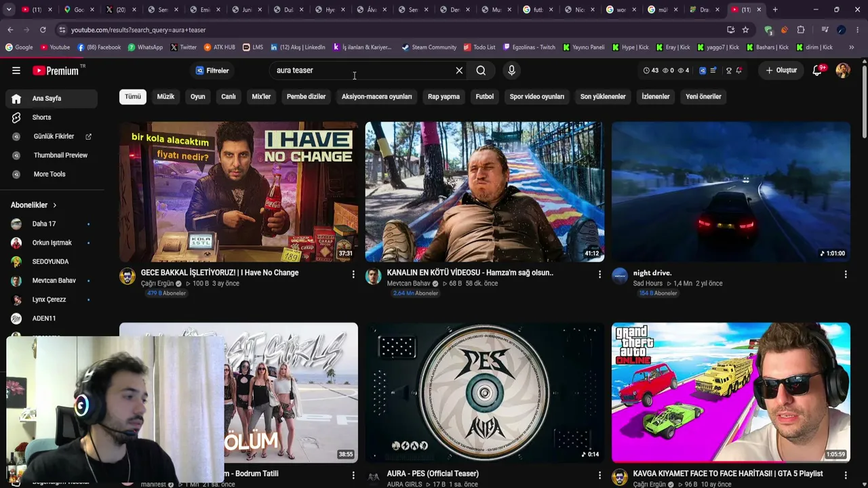This screenshot has width=868, height=488.
Task: Click the list icon in the extension toolbar
Action: pyautogui.click(x=713, y=70)
